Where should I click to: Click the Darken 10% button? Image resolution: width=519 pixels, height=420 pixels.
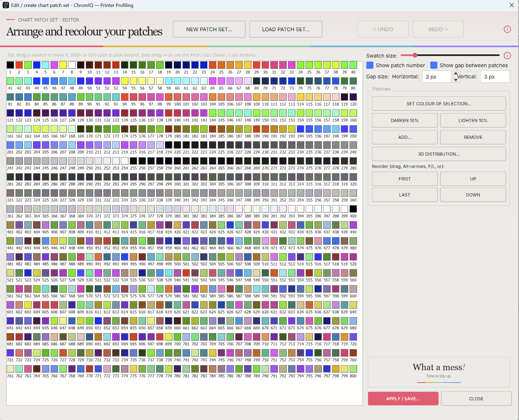click(404, 120)
